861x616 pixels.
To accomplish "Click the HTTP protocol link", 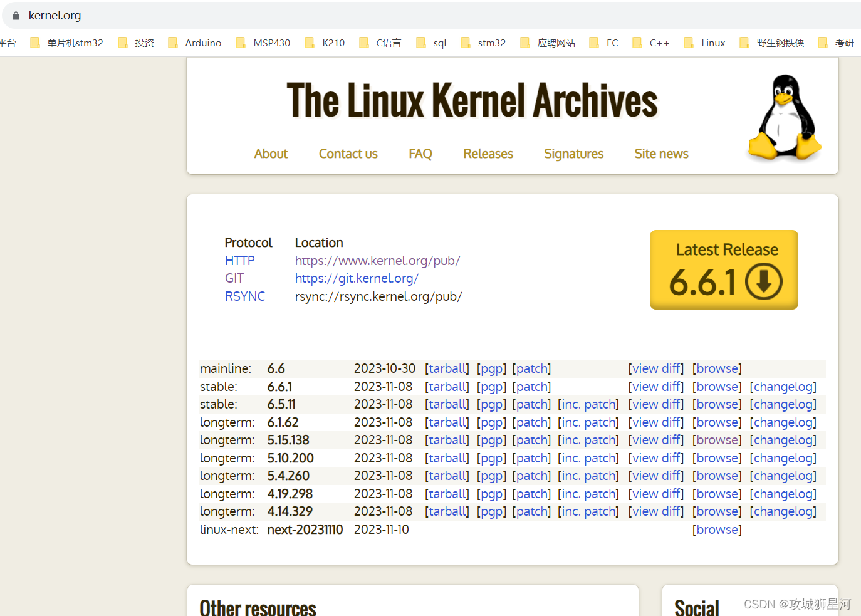I will 240,261.
